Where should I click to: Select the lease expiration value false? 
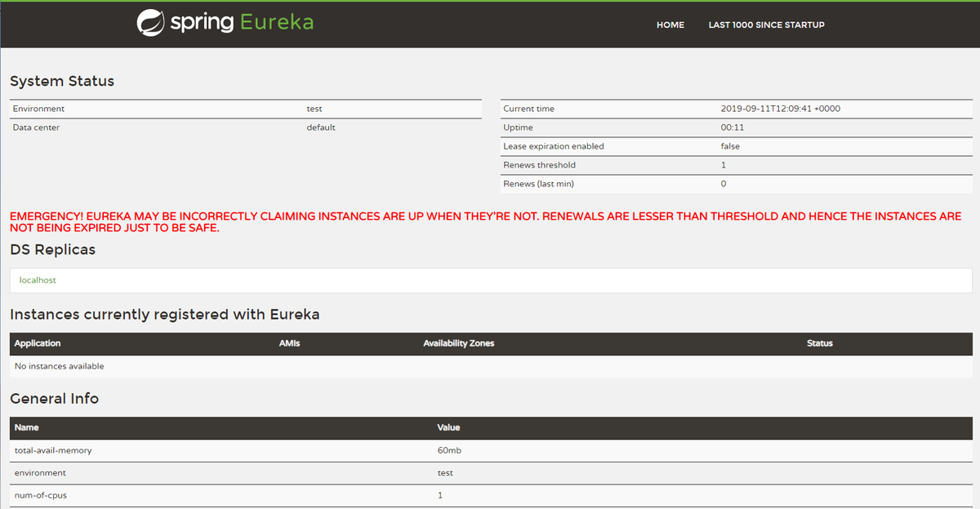point(730,146)
